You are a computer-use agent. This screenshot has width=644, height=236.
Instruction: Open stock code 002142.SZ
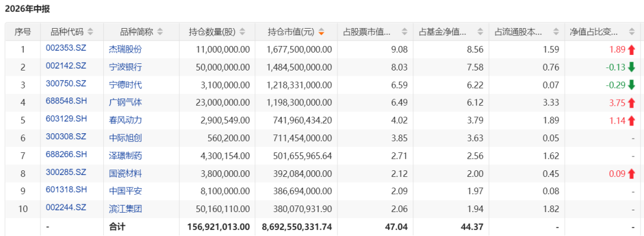66,66
